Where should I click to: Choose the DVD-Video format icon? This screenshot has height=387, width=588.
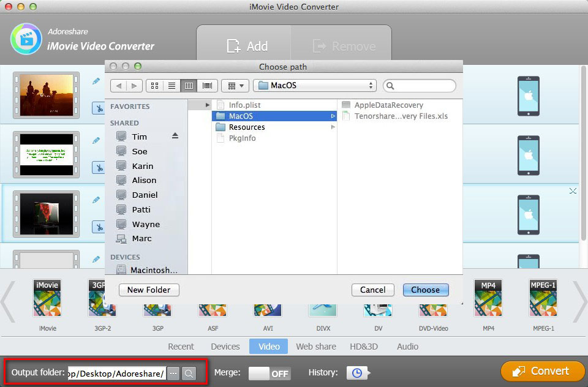[x=433, y=310]
